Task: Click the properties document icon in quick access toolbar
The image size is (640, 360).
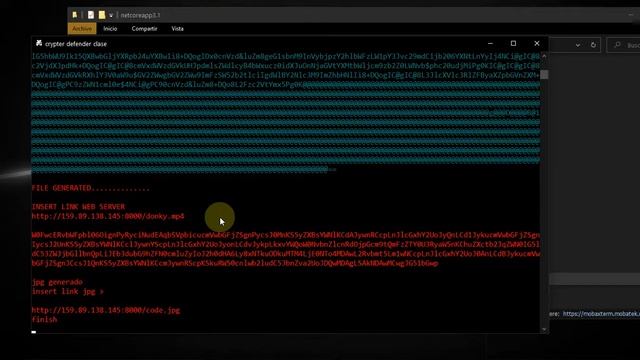Action: tap(91, 15)
